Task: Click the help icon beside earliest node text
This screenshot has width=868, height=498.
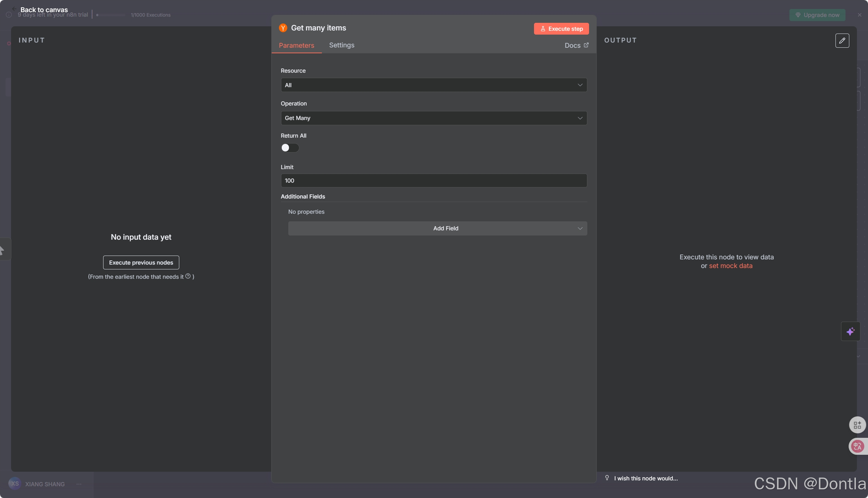Action: [x=188, y=276]
